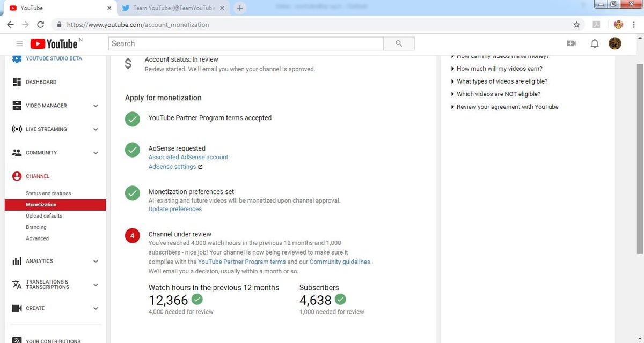
Task: Open YouTube Studio Beta
Action: pyautogui.click(x=54, y=58)
